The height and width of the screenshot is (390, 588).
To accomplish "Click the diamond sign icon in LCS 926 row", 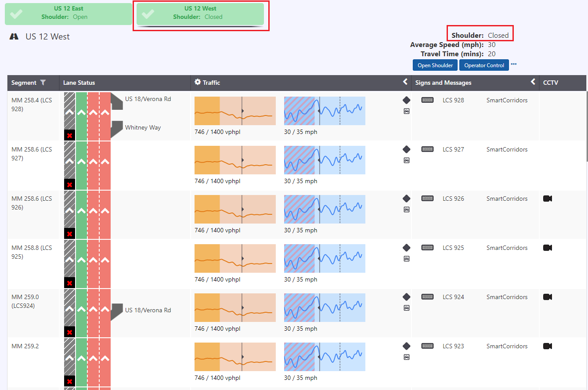I will click(406, 199).
